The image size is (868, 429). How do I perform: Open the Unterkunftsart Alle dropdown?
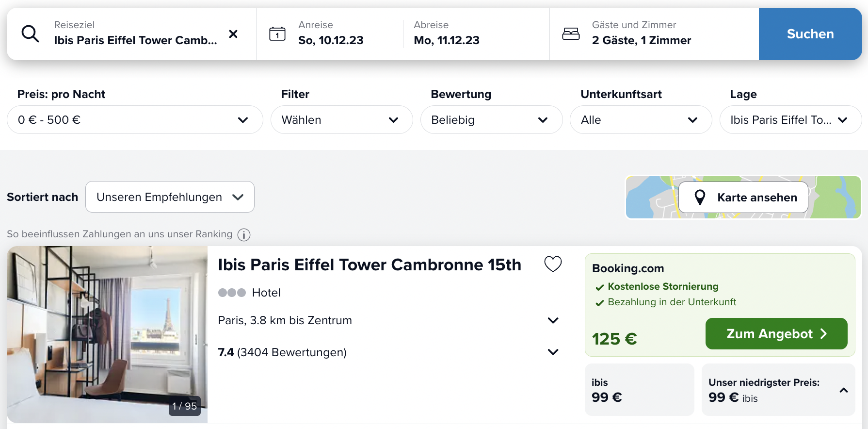pos(641,120)
